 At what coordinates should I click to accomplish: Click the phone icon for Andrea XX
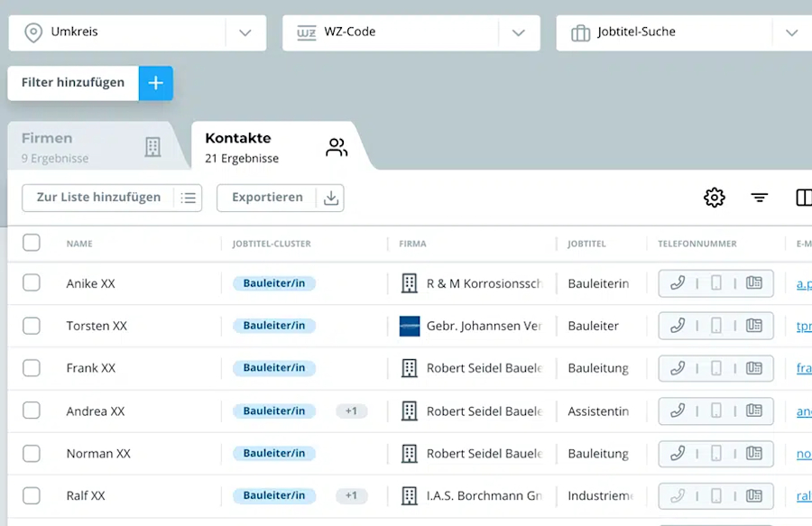click(x=678, y=411)
